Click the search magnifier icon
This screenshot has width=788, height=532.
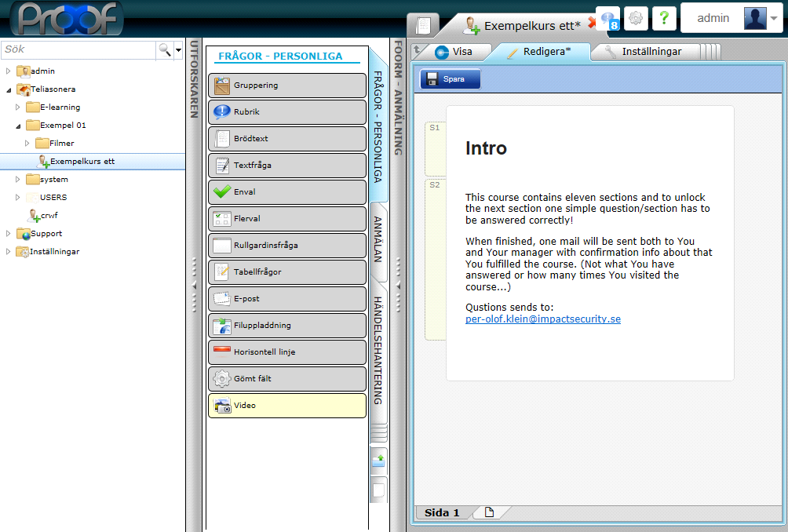(x=165, y=49)
